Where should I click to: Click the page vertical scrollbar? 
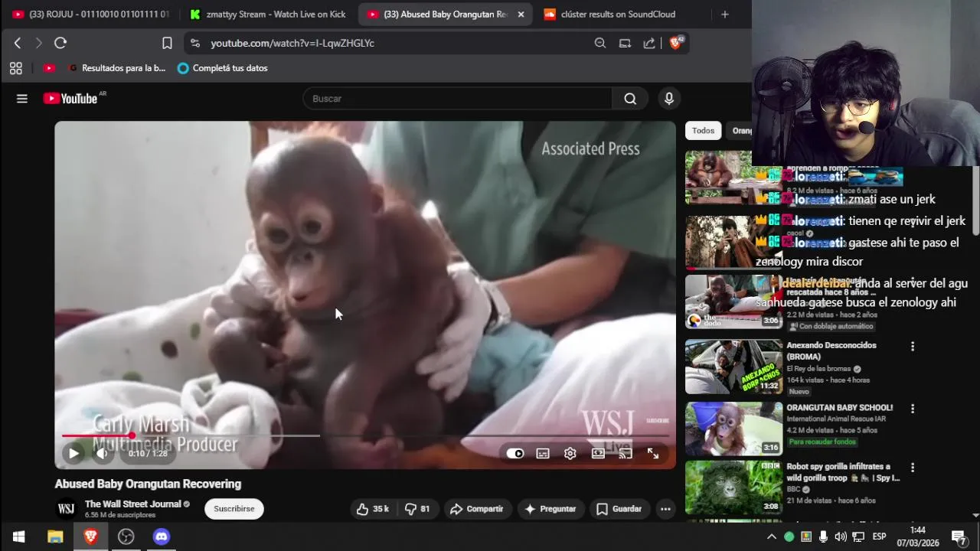(975, 201)
